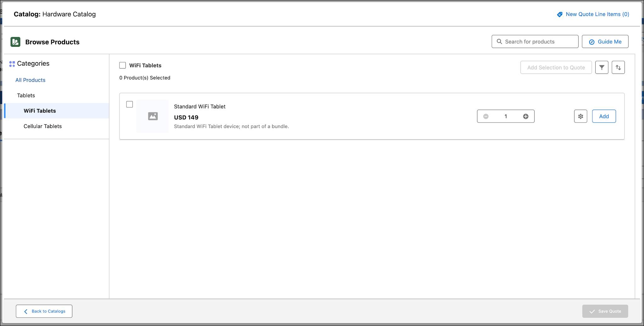Click the Browse Products green app icon

(15, 42)
